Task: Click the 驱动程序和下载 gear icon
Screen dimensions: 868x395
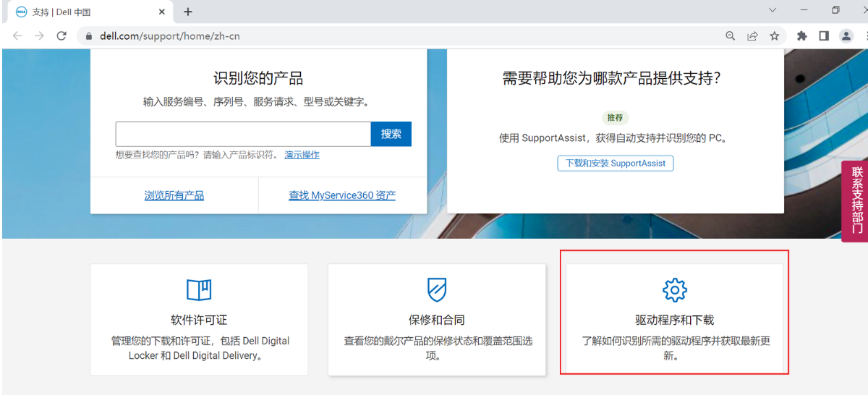Action: click(674, 289)
